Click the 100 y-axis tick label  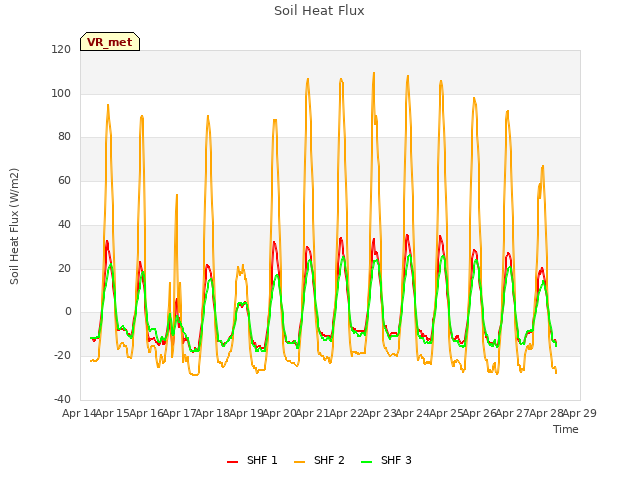pyautogui.click(x=61, y=93)
